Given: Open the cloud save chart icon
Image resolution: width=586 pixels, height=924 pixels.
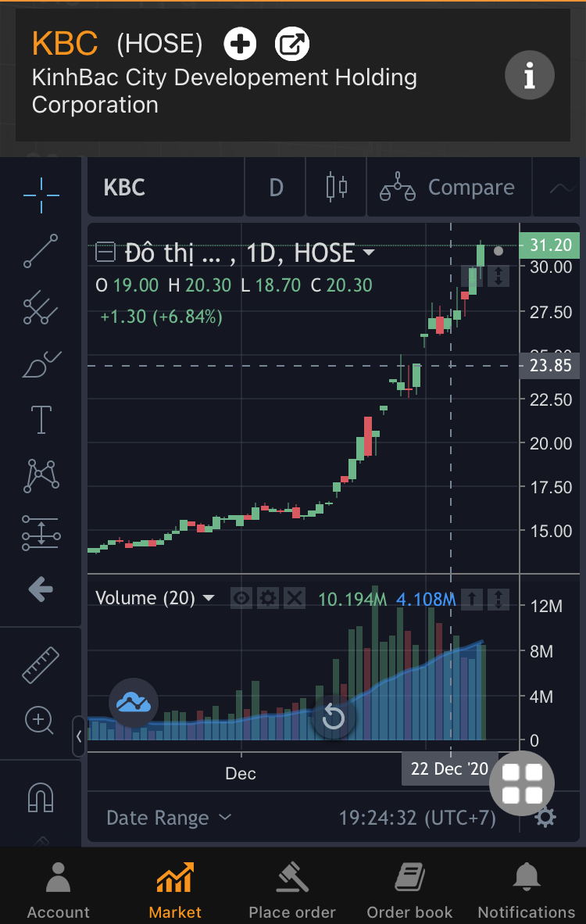Looking at the screenshot, I should click(134, 703).
